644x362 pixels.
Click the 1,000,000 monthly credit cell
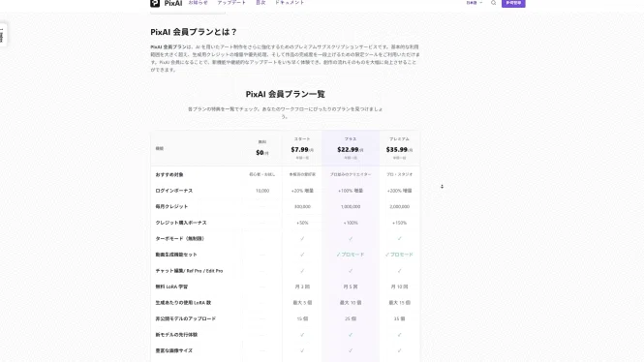tap(351, 207)
